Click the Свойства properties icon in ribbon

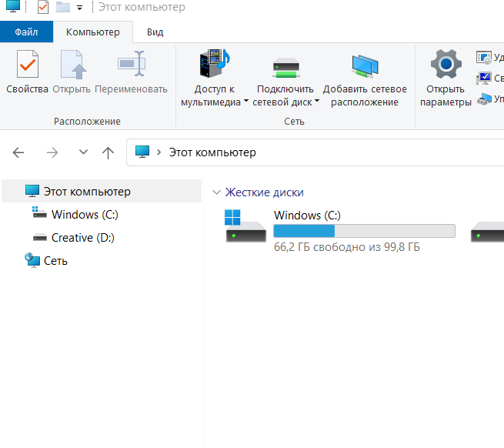click(x=28, y=64)
